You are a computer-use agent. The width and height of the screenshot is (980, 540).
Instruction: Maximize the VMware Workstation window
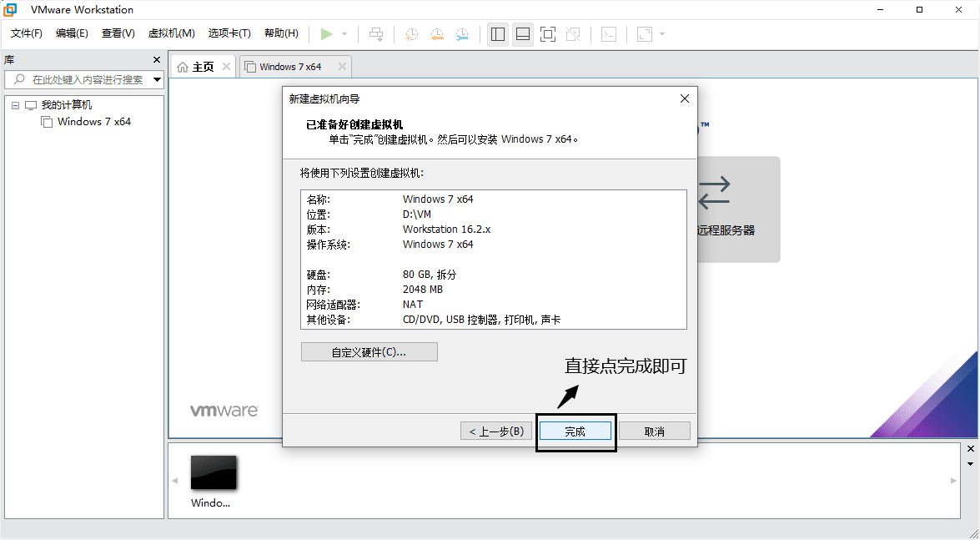tap(919, 9)
